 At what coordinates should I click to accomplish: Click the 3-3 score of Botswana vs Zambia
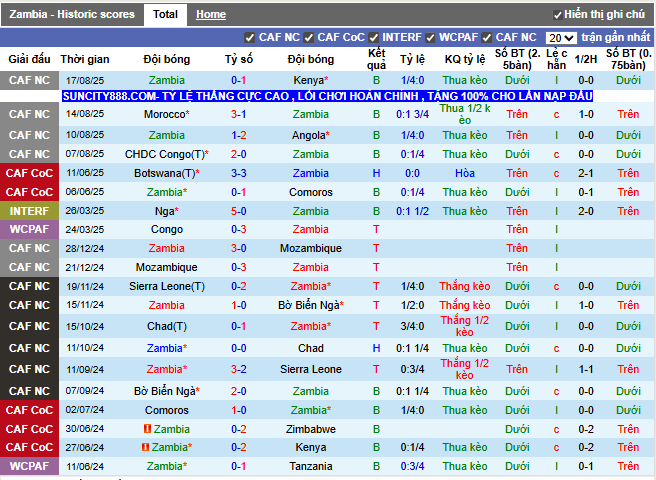point(238,173)
